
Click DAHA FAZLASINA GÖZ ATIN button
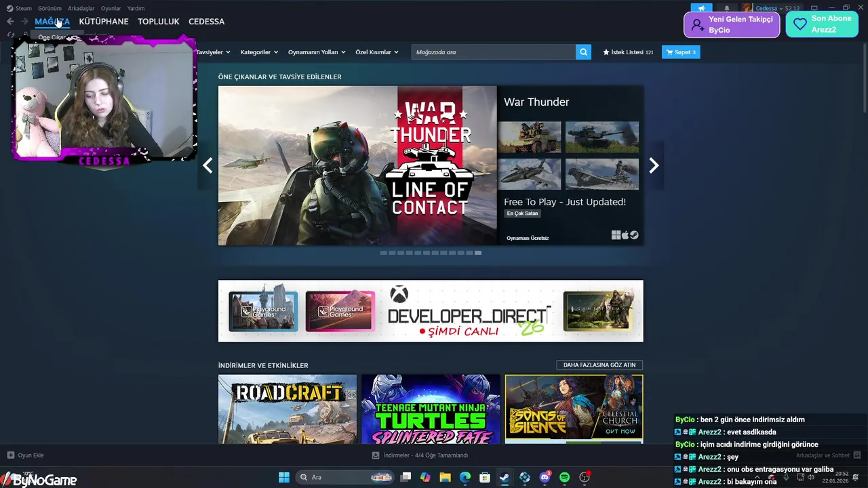click(x=599, y=365)
